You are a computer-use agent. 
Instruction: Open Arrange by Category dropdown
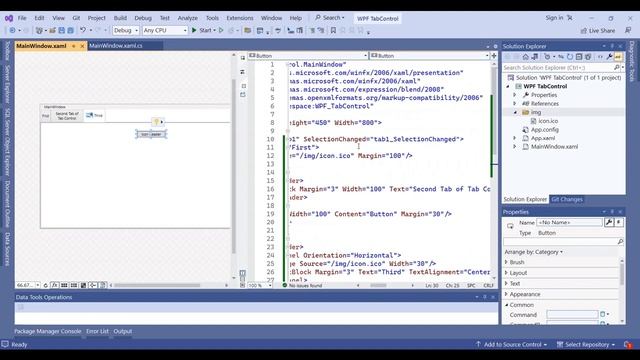[x=533, y=252]
